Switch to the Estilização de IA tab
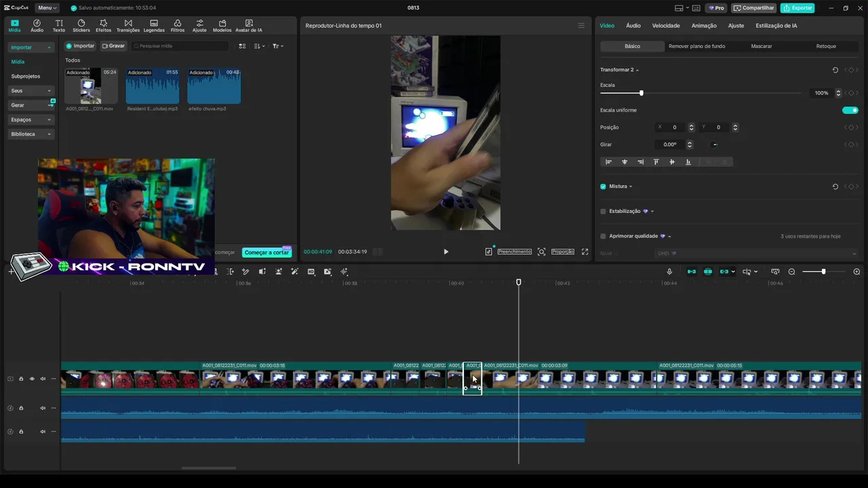The height and width of the screenshot is (488, 868). 776,26
